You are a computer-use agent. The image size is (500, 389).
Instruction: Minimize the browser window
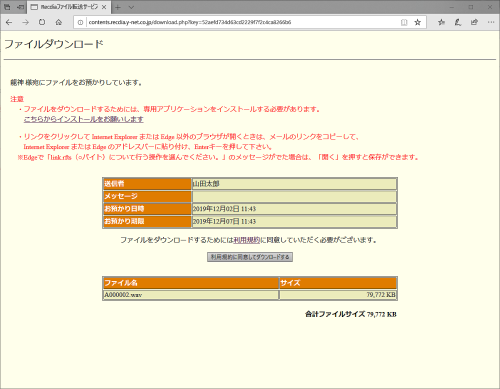click(452, 7)
